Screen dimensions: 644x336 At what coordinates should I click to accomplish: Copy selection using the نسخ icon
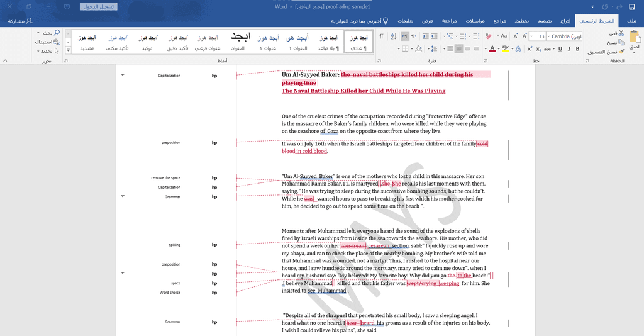click(621, 42)
